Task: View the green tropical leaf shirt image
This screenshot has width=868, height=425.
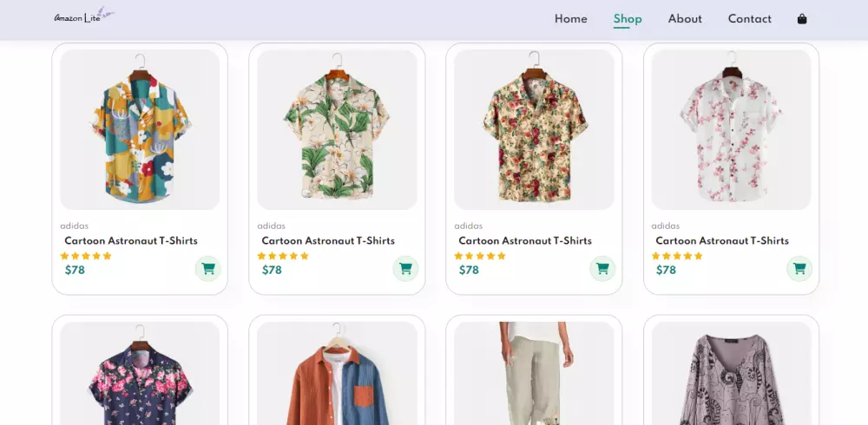Action: [x=337, y=130]
